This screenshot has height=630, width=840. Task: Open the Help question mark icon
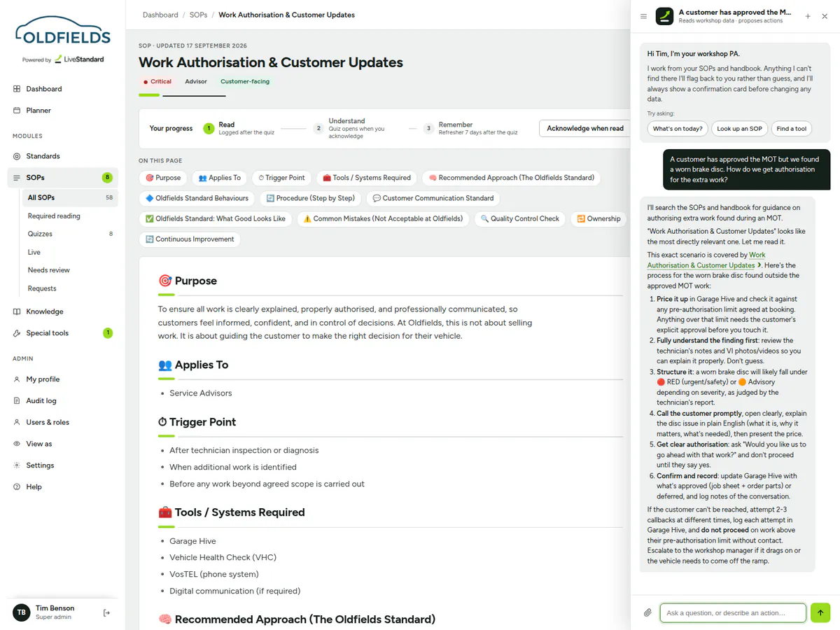[x=17, y=486]
